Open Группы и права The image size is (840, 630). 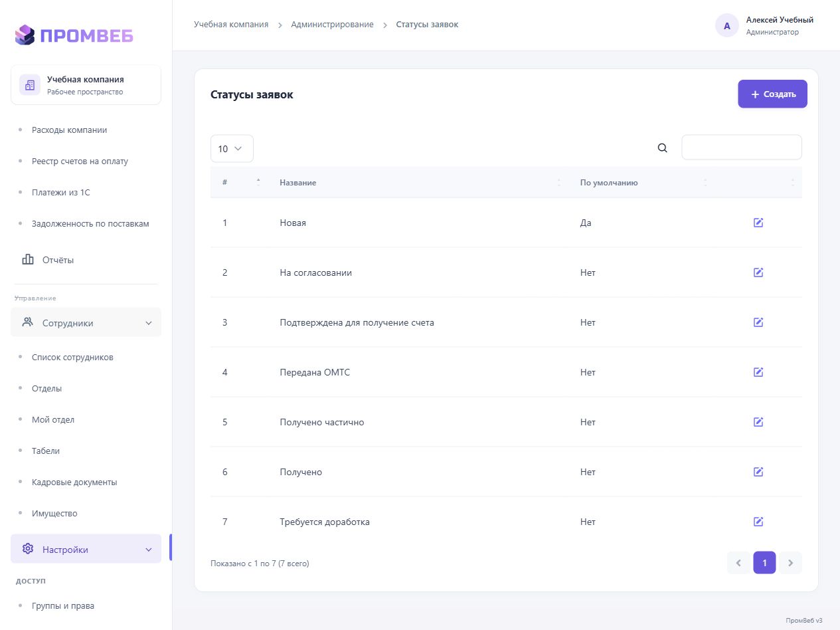(63, 606)
